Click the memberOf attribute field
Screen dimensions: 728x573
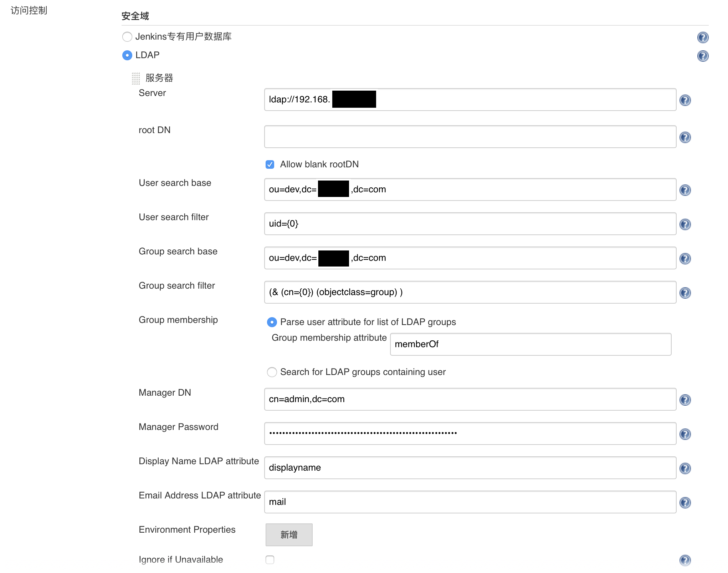530,344
